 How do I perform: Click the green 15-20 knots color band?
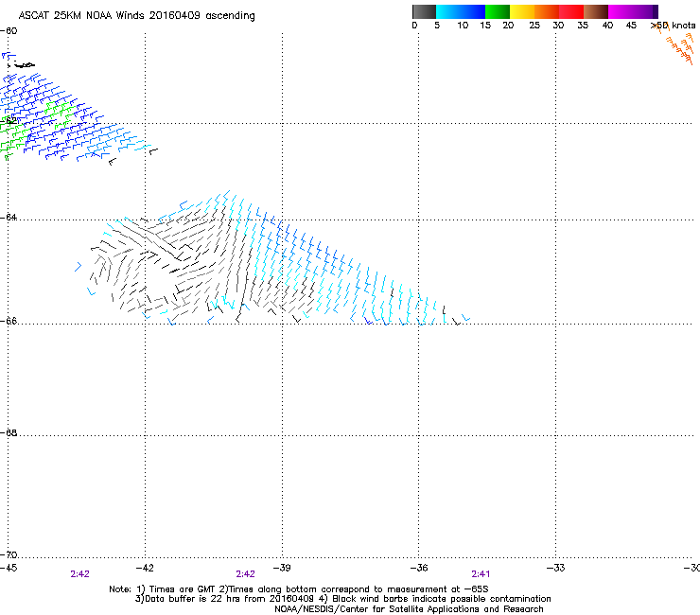498,11
